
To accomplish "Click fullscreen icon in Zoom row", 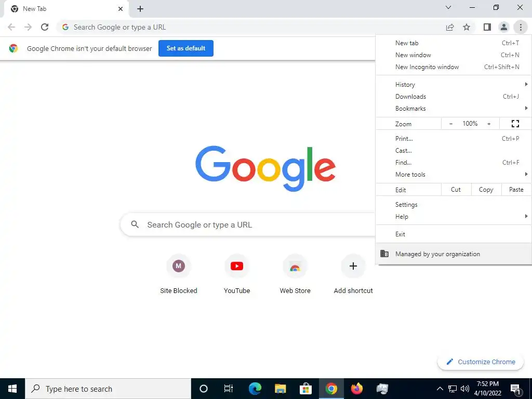I will pyautogui.click(x=515, y=124).
